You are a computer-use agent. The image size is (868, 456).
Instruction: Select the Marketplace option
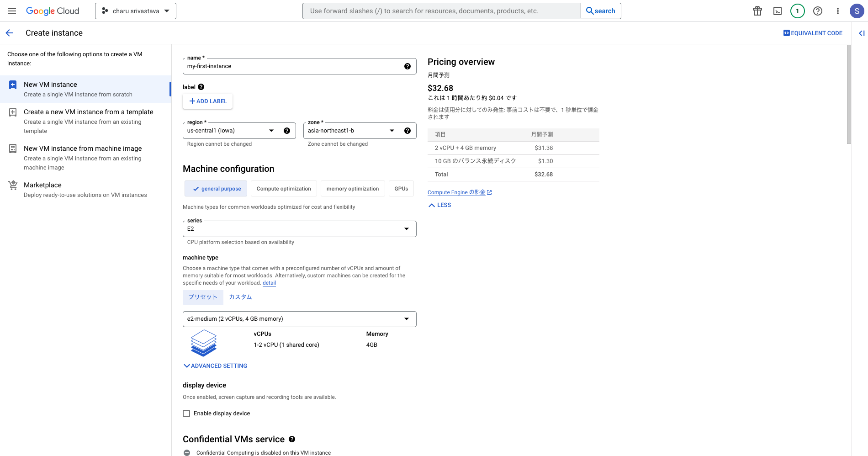(42, 185)
